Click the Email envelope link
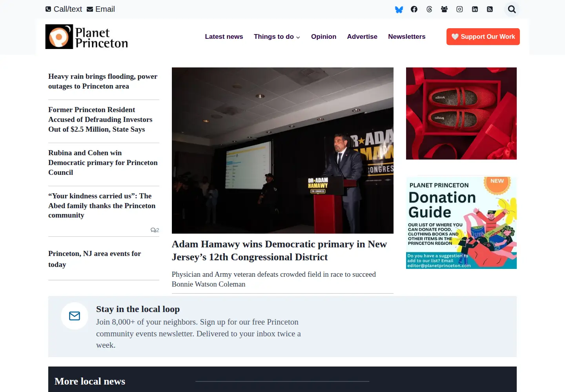The height and width of the screenshot is (392, 565). point(101,9)
